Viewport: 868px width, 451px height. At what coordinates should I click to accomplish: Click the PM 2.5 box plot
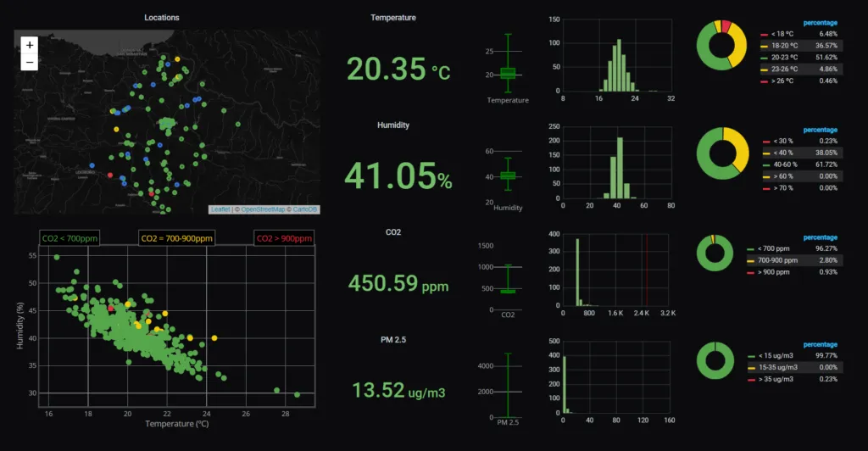pos(508,385)
